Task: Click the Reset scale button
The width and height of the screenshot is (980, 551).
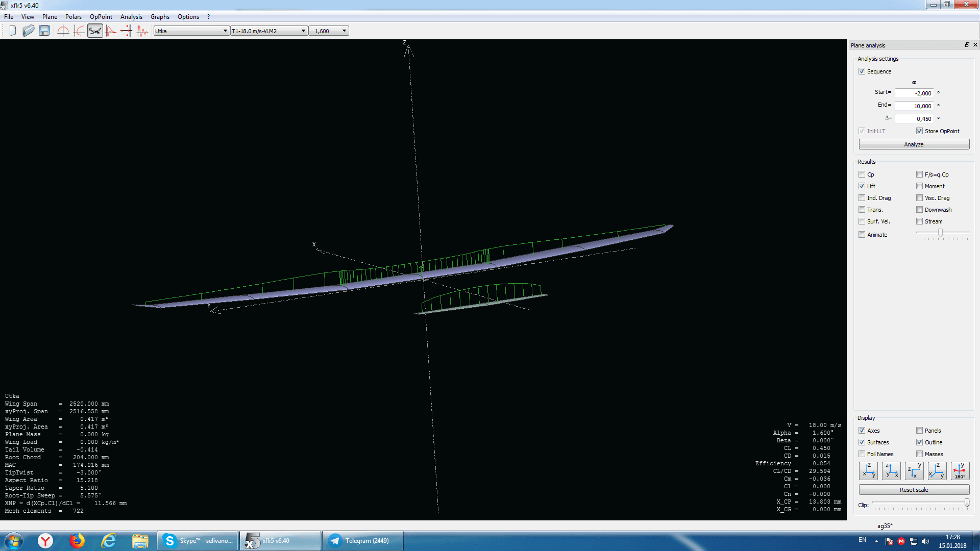Action: 914,490
